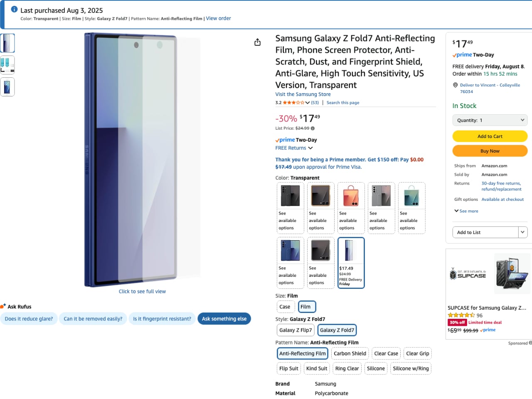This screenshot has height=399, width=532.
Task: Select the second product thumbnail image
Action: pos(7,65)
